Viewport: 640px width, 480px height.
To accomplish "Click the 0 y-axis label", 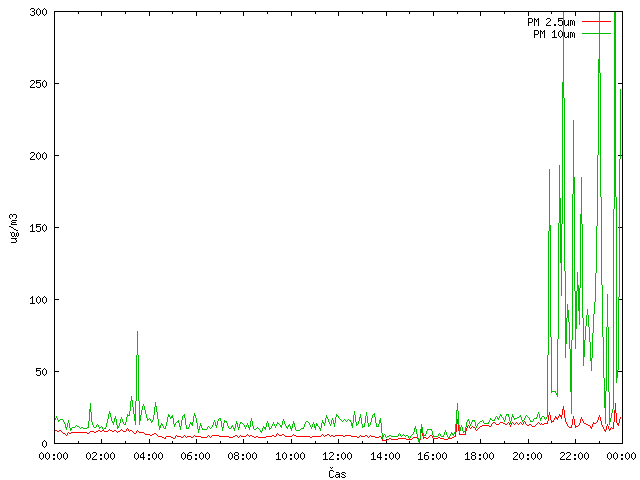I will coord(45,444).
